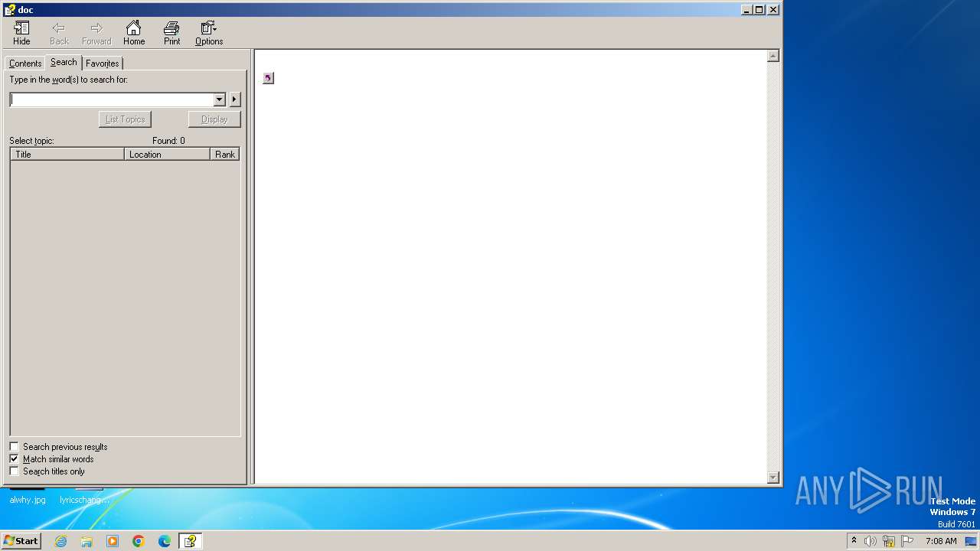Select the alwhy.jpg desktop file

click(x=28, y=500)
